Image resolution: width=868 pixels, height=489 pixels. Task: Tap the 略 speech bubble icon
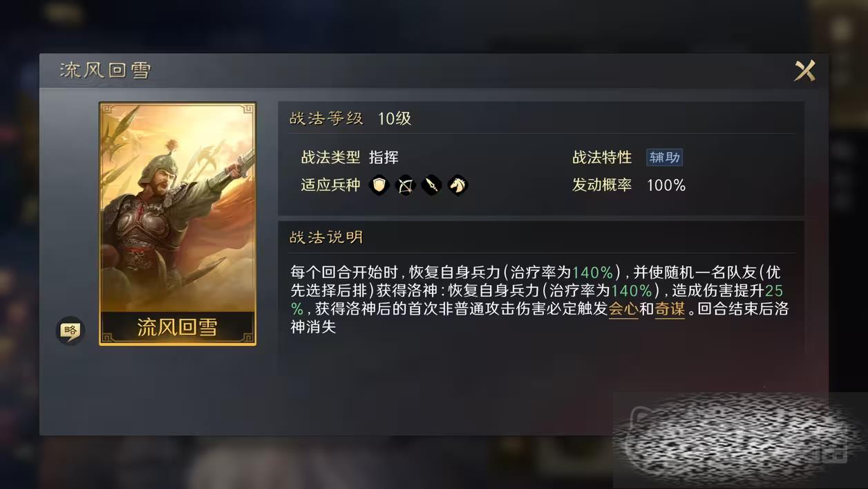(70, 331)
